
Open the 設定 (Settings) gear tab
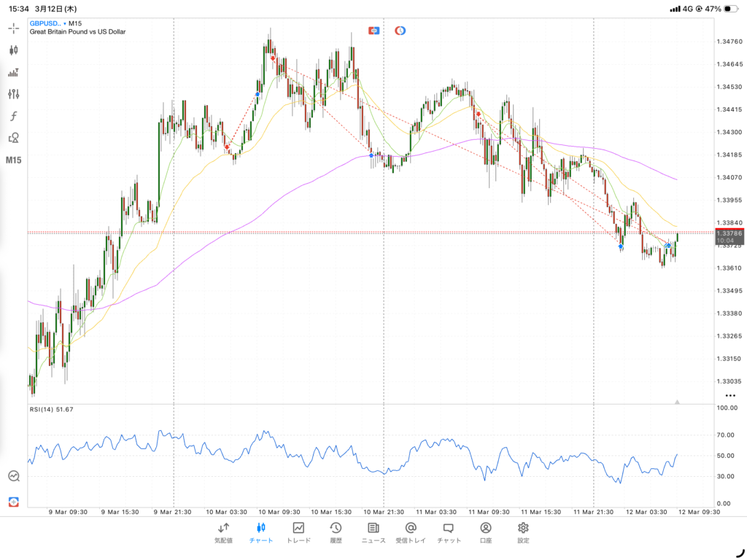[523, 532]
